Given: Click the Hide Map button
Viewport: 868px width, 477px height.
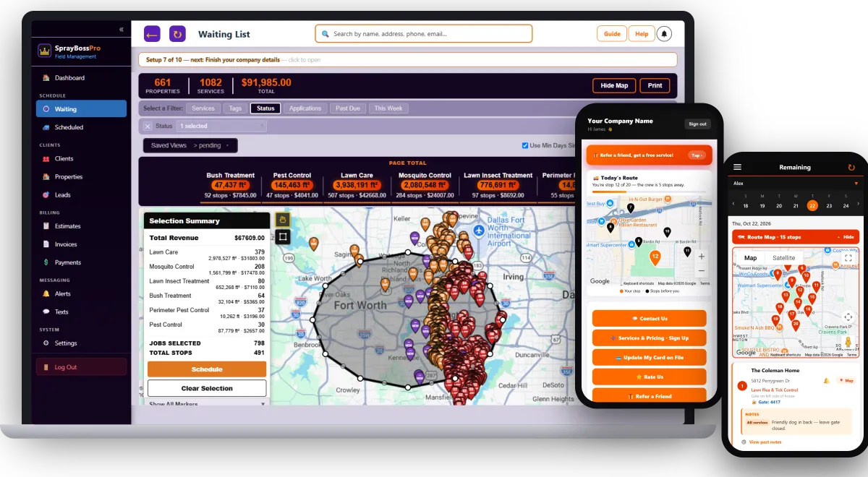Looking at the screenshot, I should click(614, 85).
